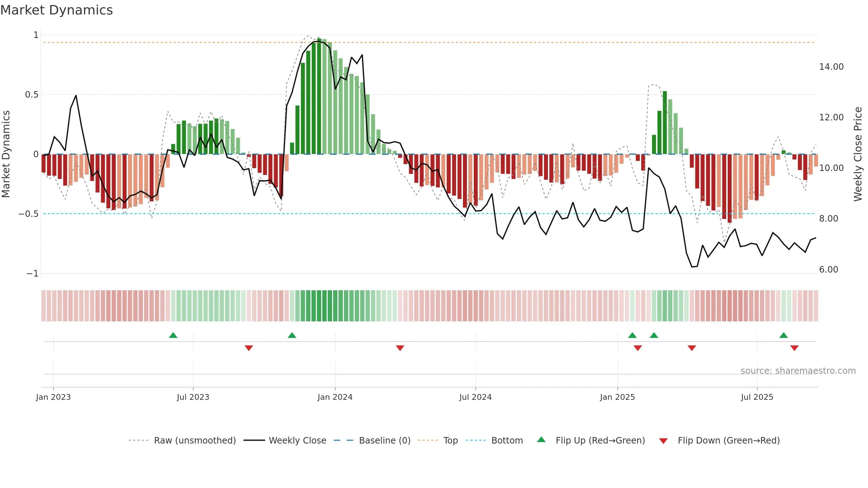868x488 pixels.
Task: Click the tallest green bar after Jan 2025
Action: 665,123
